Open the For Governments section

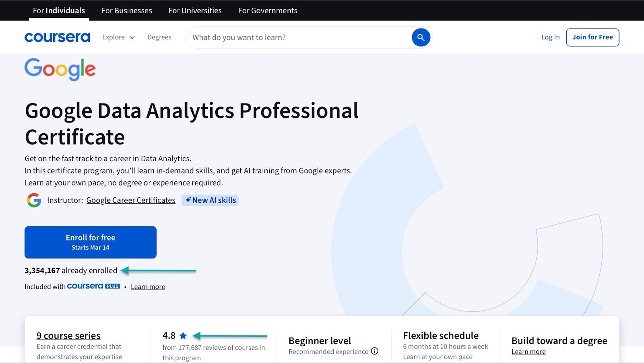[x=267, y=10]
